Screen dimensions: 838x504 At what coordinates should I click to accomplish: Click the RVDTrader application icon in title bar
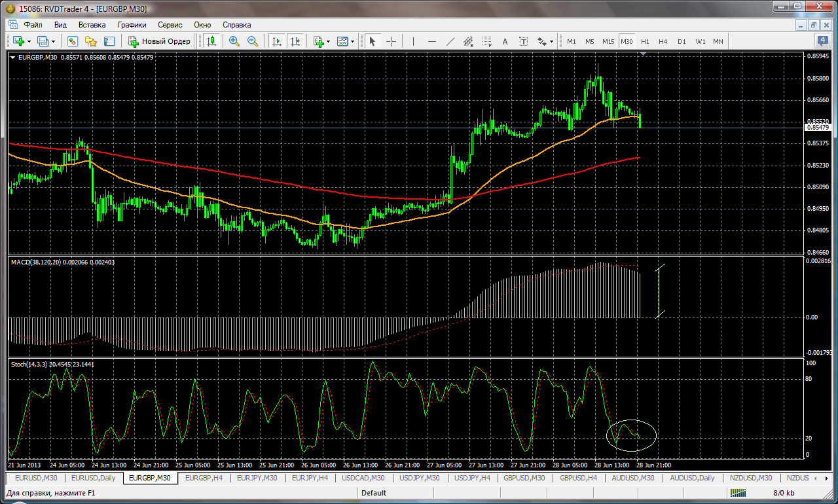(x=9, y=9)
